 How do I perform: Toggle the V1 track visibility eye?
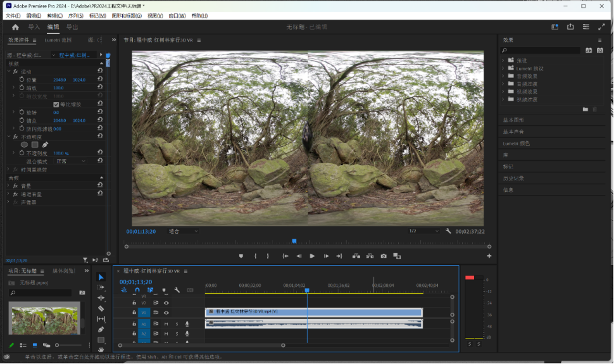point(166,312)
